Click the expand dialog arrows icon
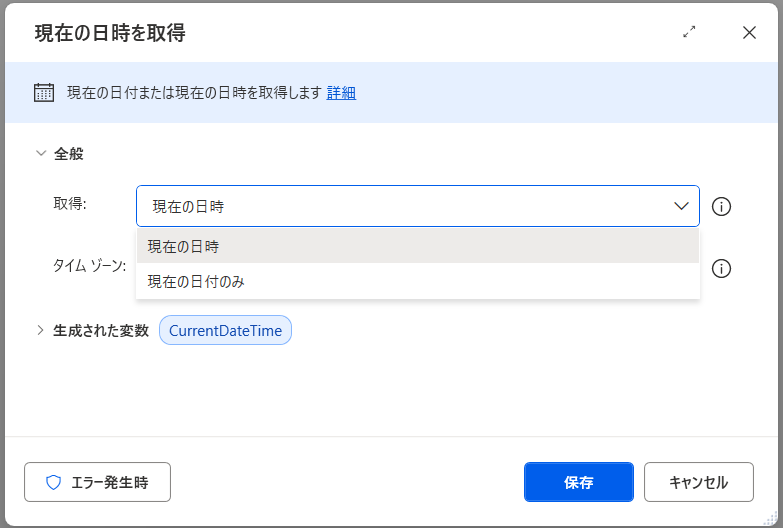This screenshot has width=783, height=528. (x=689, y=32)
